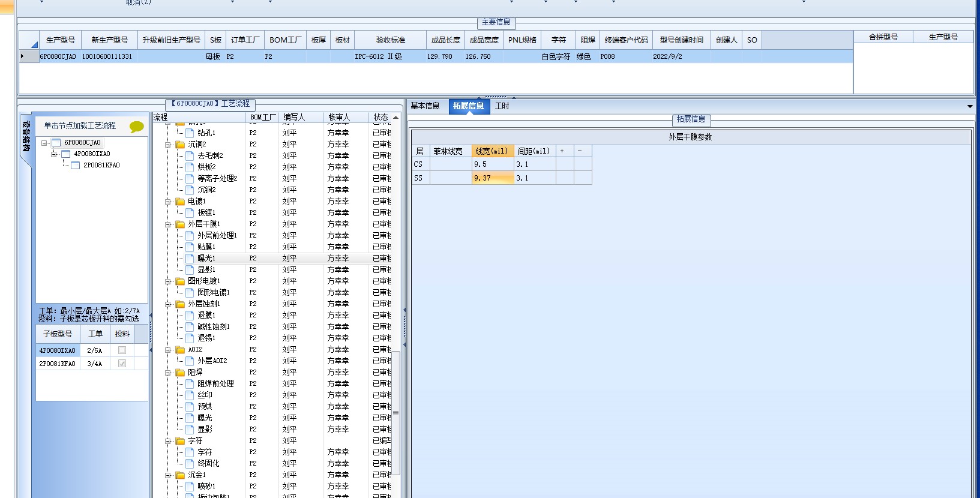
Task: Click the 钻孔1 document icon
Action: (x=190, y=133)
